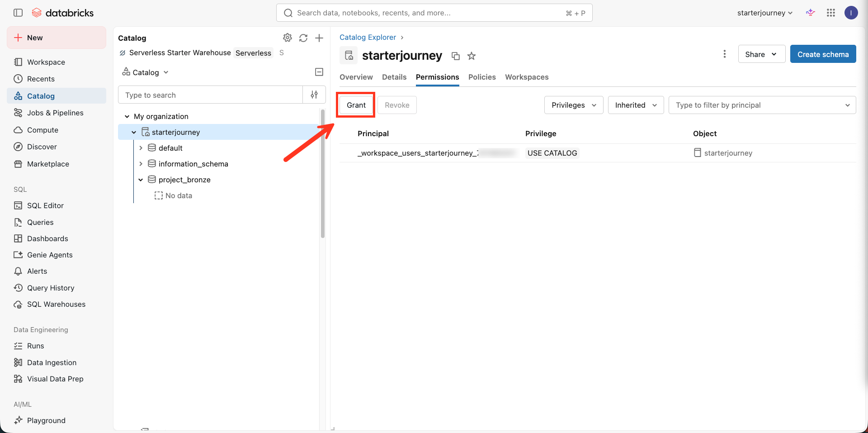Open Marketplace in the sidebar
Screen dimensions: 868x433
click(x=57, y=164)
